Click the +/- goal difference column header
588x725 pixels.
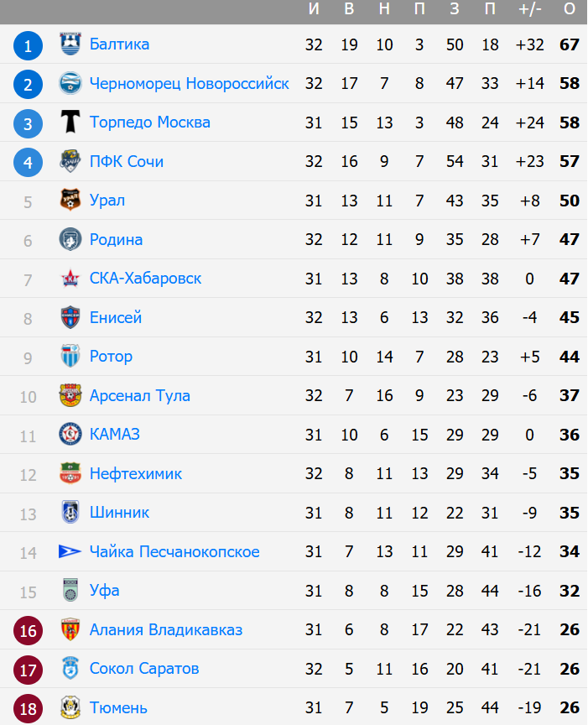[530, 8]
